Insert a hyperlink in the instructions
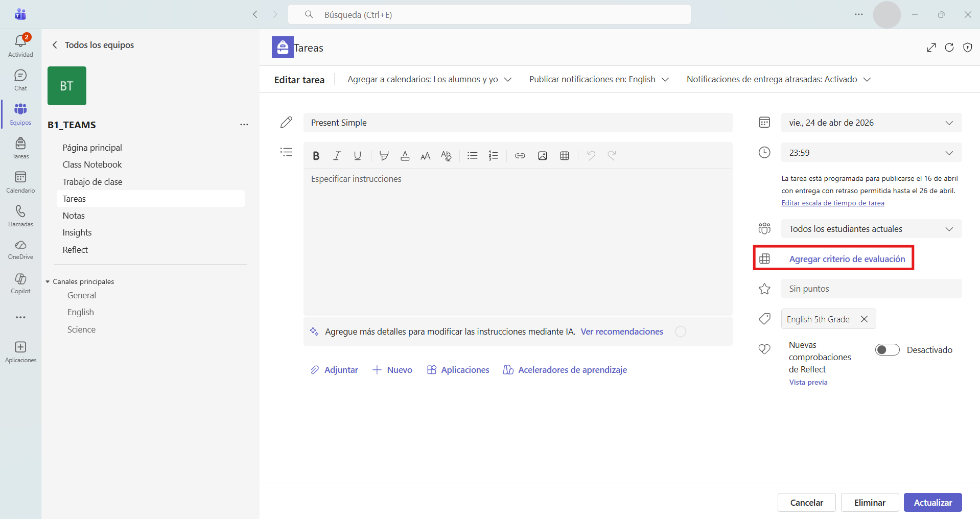 (x=520, y=156)
